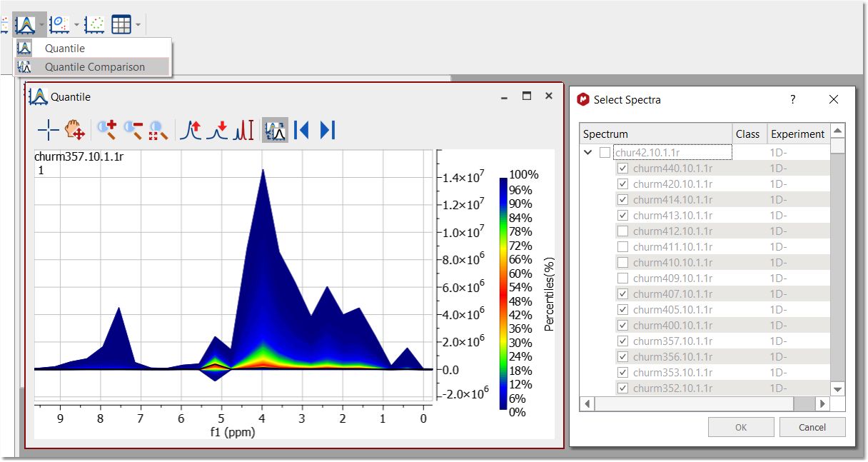868x462 pixels.
Task: Click the horizontal scrollbar left arrow
Action: pos(587,404)
